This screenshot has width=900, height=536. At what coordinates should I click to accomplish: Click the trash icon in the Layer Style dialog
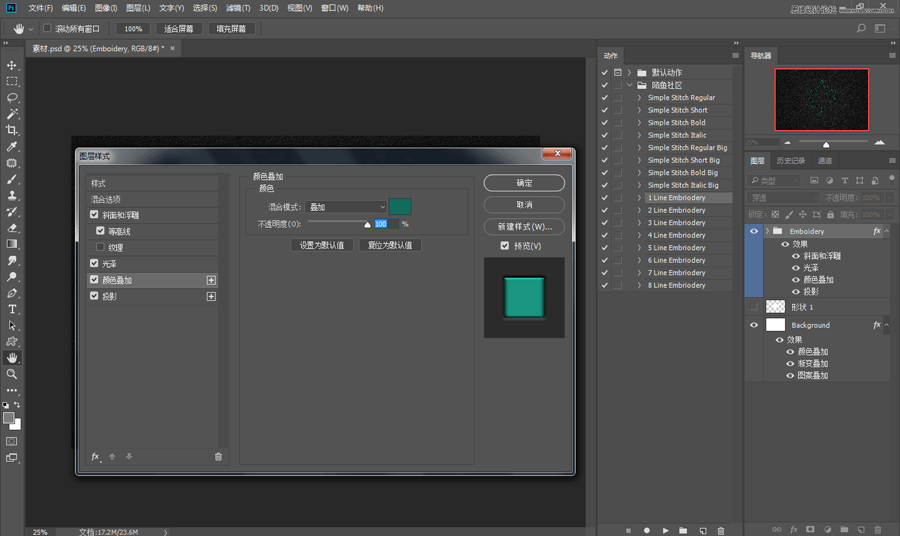pyautogui.click(x=218, y=457)
